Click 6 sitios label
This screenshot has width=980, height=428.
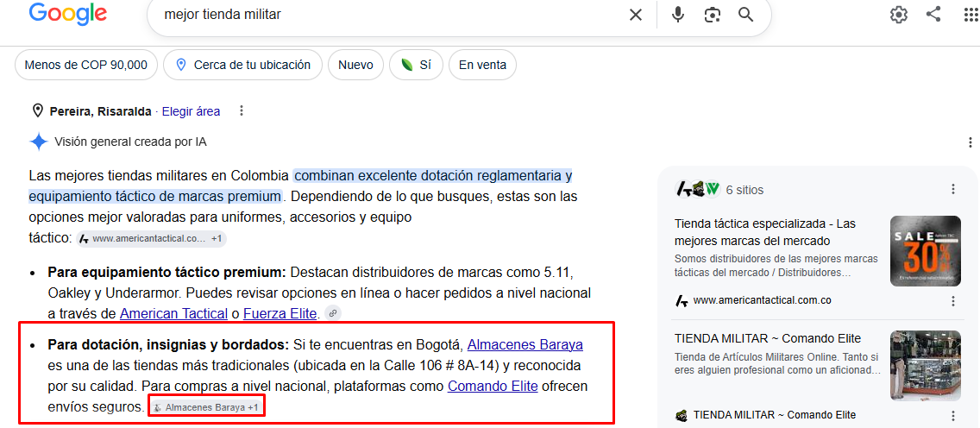(744, 189)
